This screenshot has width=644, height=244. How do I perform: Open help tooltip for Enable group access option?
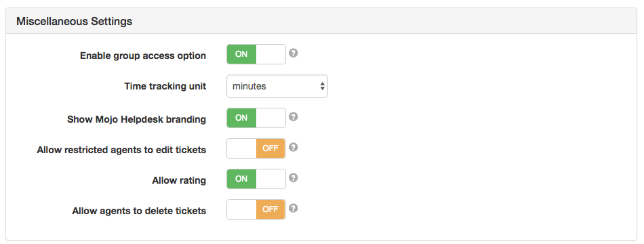pos(293,53)
